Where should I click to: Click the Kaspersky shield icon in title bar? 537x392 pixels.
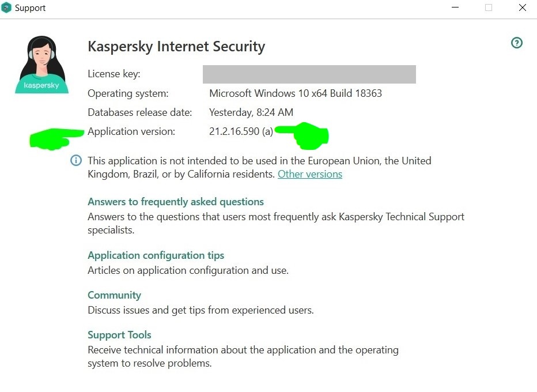coord(7,8)
